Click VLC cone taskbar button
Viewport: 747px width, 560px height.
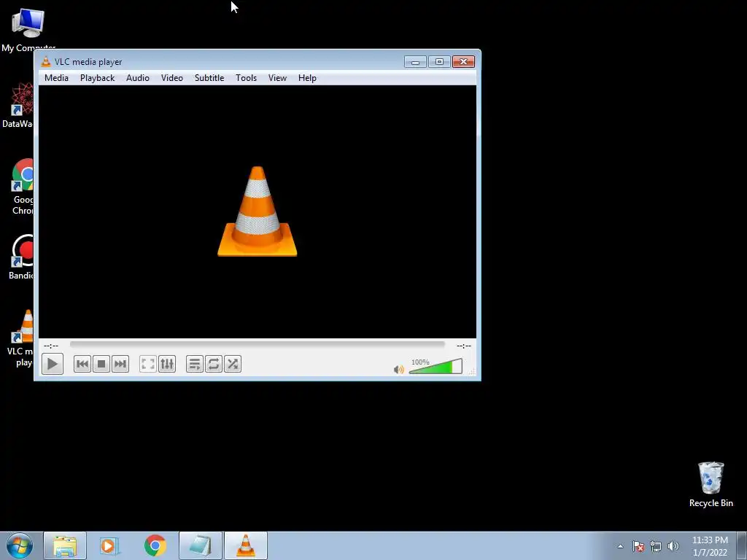tap(246, 545)
